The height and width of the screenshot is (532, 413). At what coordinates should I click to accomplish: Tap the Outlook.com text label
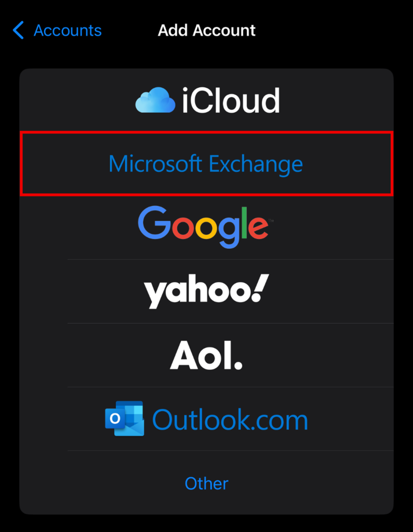click(230, 420)
